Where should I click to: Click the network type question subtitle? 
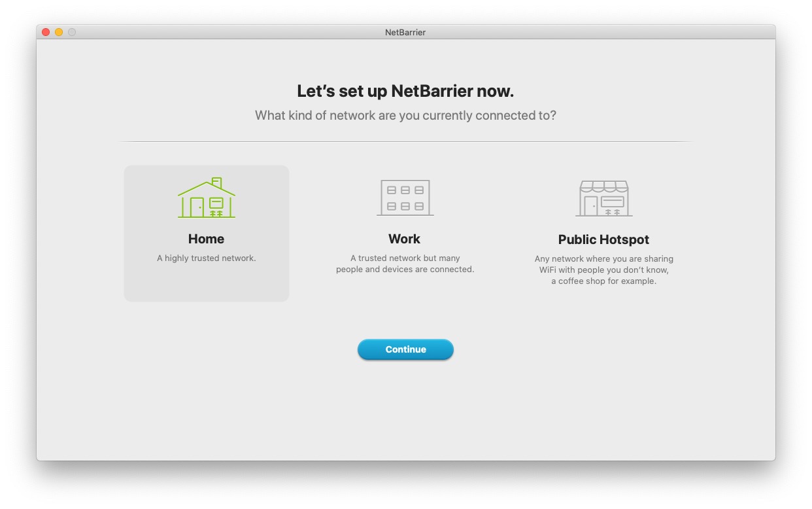405,116
